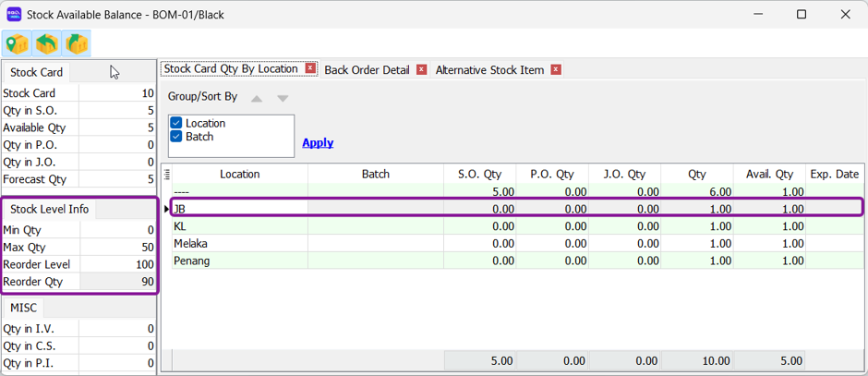Click the total Qty footer value 10.00
Viewport: 868px width, 376px height.
[x=697, y=360]
